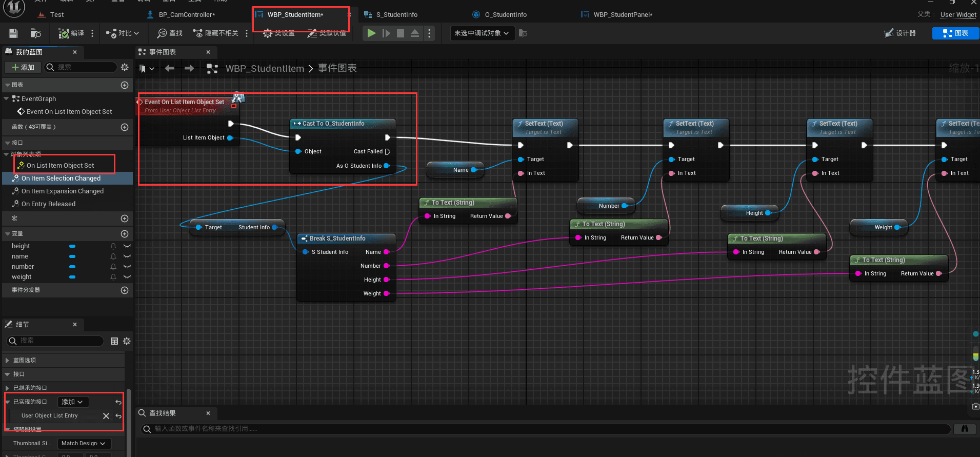The width and height of the screenshot is (980, 457).
Task: Open the 添加 implemented interface dropdown
Action: (x=72, y=402)
